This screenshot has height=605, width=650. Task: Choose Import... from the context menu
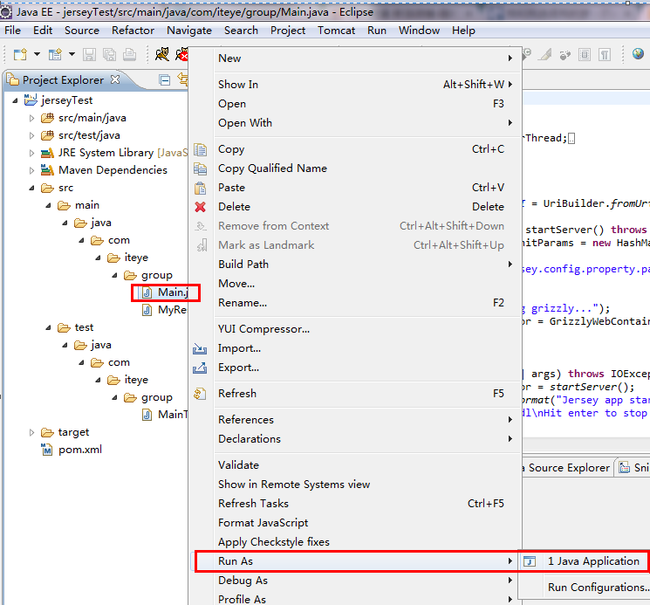pyautogui.click(x=355, y=348)
